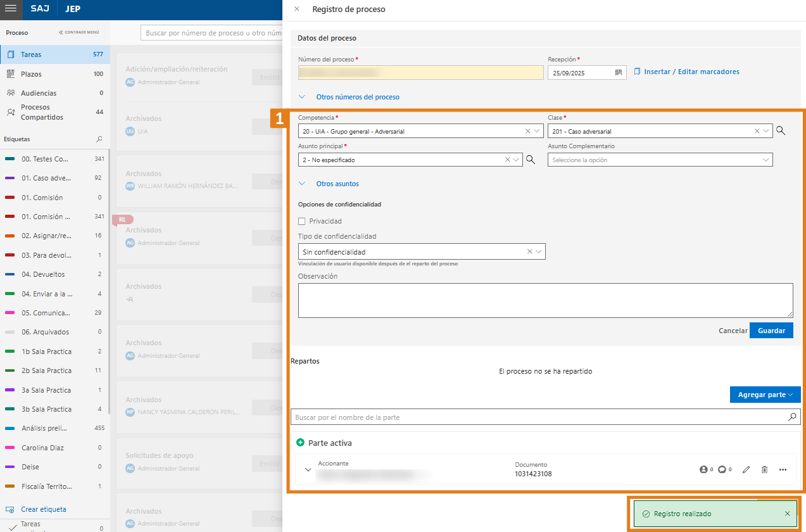Select Plazos in the sidebar
806x532 pixels.
tap(32, 74)
